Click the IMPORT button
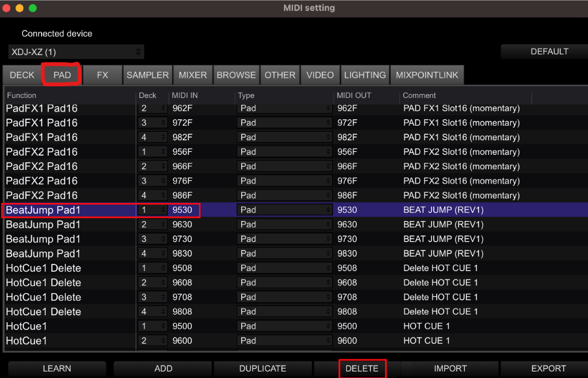The image size is (588, 378). pyautogui.click(x=450, y=368)
